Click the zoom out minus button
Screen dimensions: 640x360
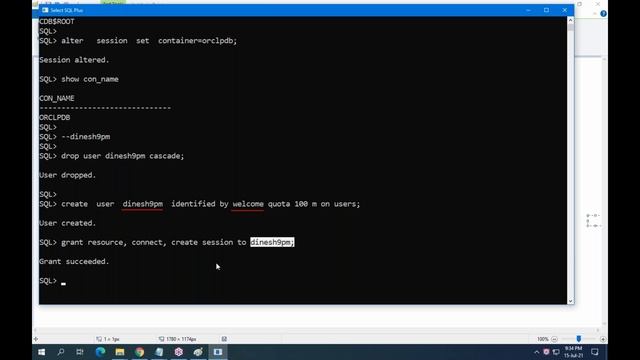554,339
